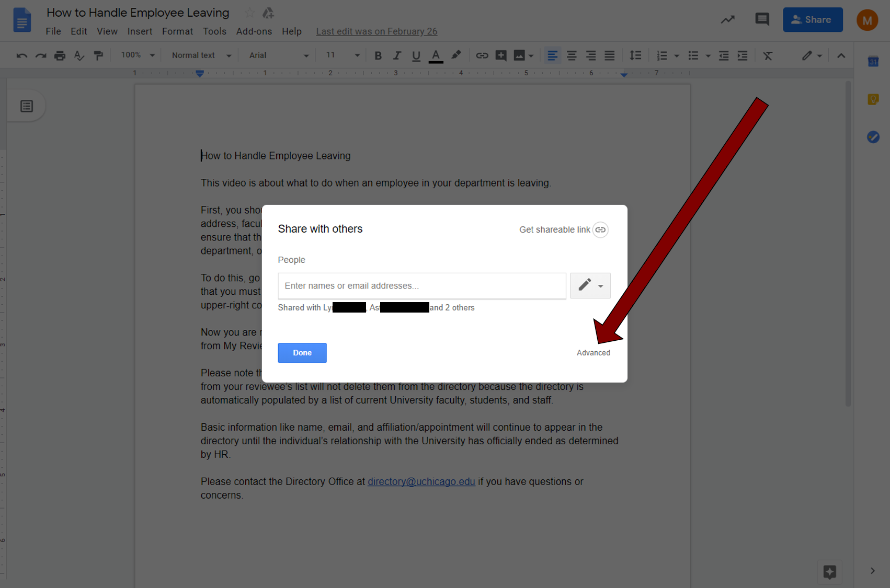
Task: Click the insert image icon
Action: coord(519,55)
